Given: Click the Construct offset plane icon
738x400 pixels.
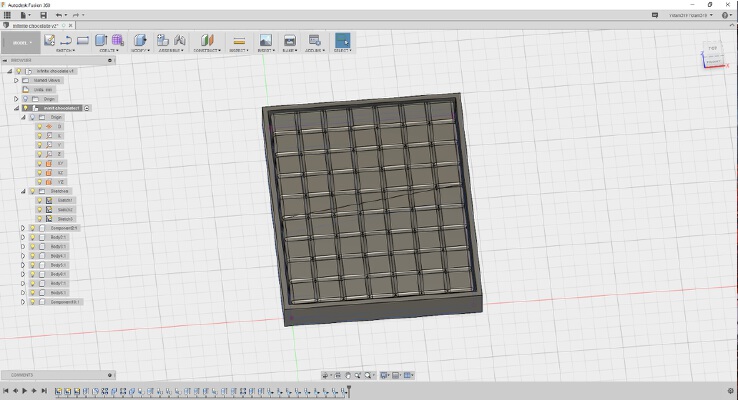Looking at the screenshot, I should point(207,40).
